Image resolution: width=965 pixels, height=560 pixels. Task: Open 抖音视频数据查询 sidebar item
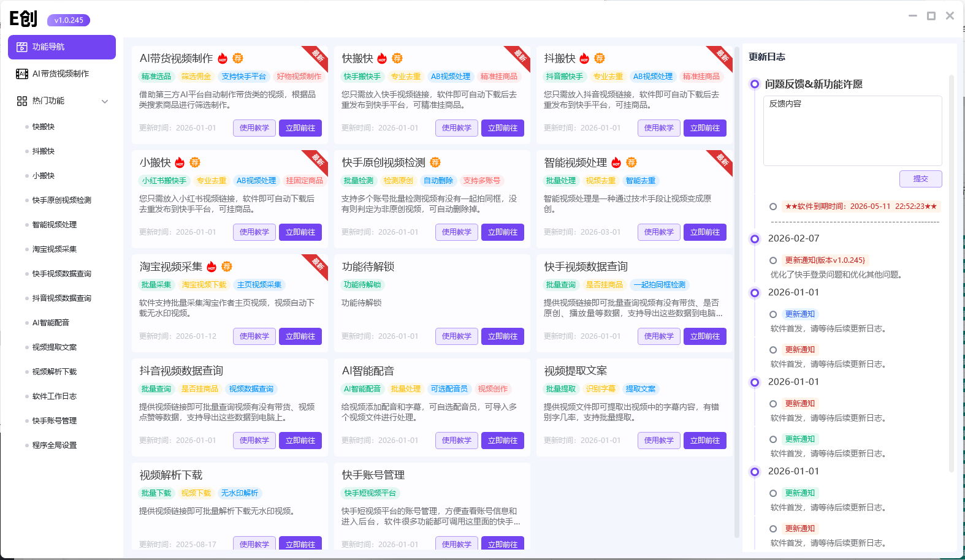pos(62,298)
